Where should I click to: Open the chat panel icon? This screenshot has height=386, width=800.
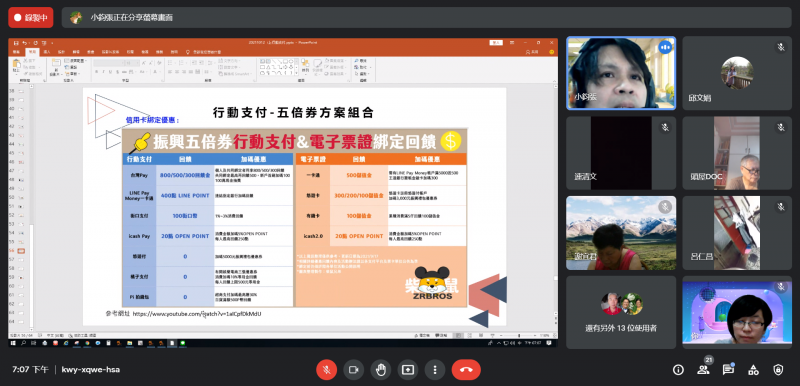point(728,370)
